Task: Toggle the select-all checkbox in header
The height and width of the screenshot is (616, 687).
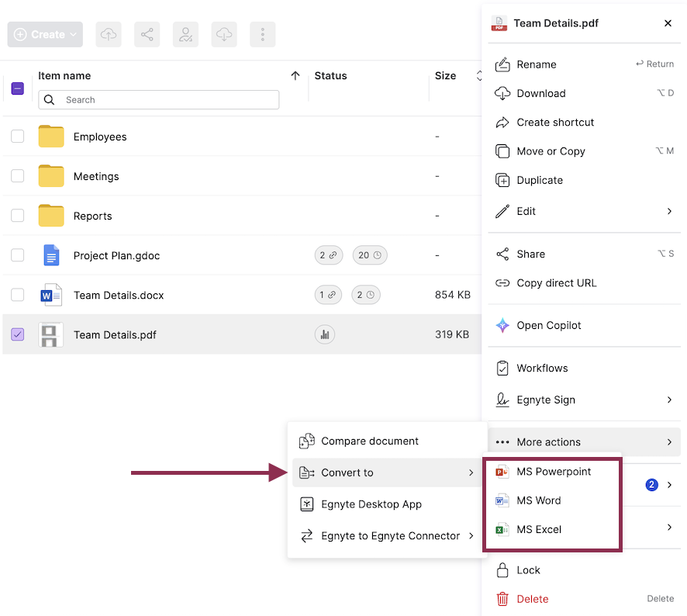Action: pyautogui.click(x=18, y=88)
